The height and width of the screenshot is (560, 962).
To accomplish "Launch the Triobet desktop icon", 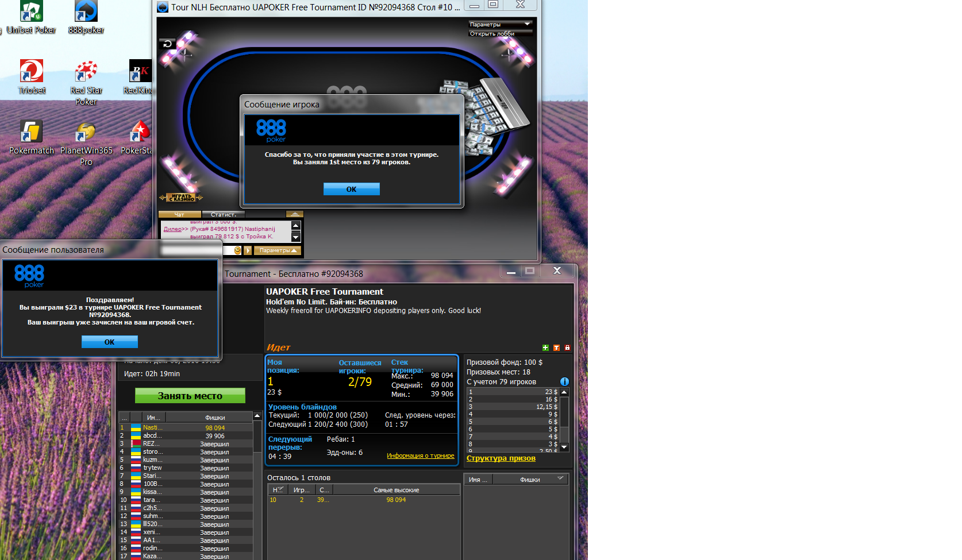I will [x=32, y=76].
